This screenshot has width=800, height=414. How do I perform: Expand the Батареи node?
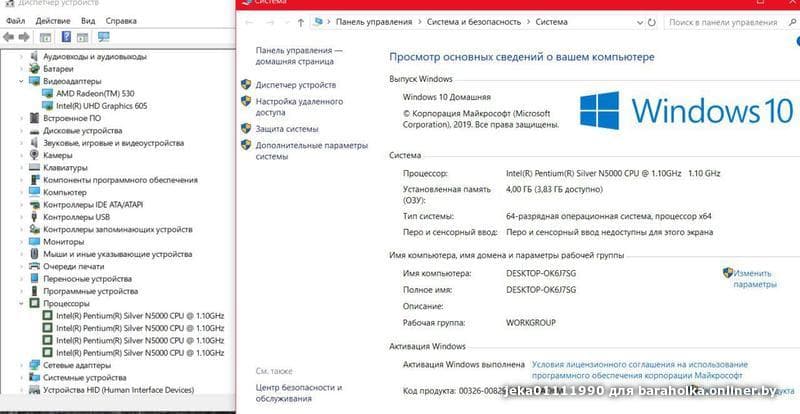pos(21,69)
